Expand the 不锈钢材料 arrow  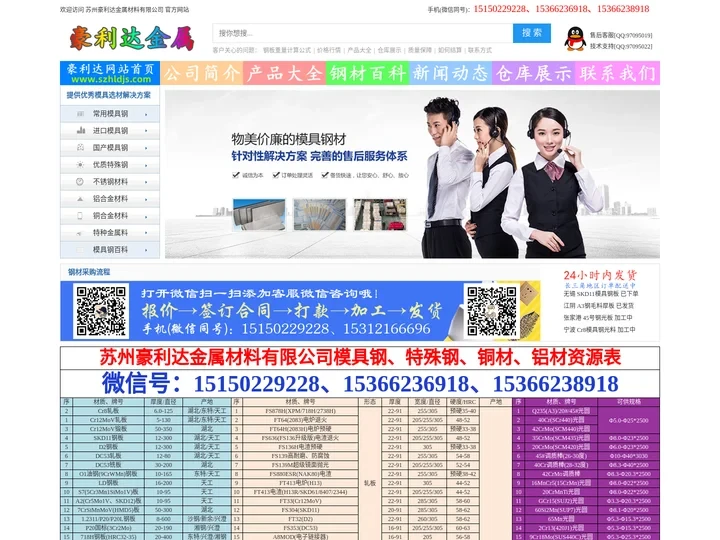click(x=146, y=182)
